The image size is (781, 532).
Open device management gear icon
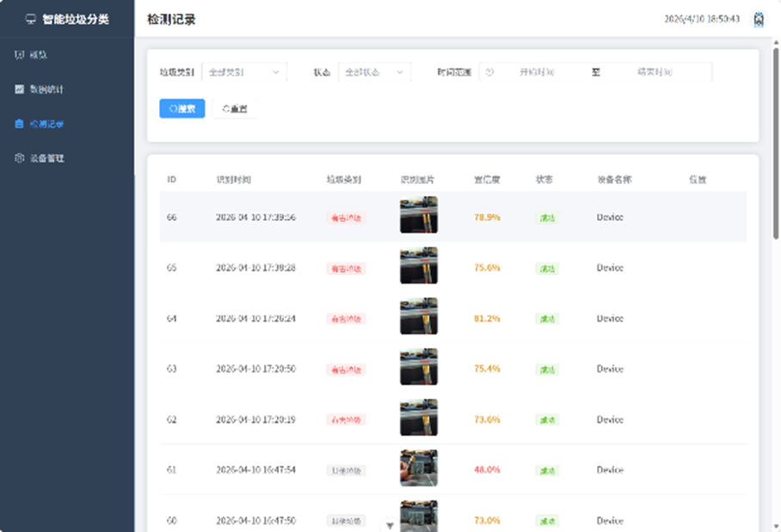pos(20,158)
